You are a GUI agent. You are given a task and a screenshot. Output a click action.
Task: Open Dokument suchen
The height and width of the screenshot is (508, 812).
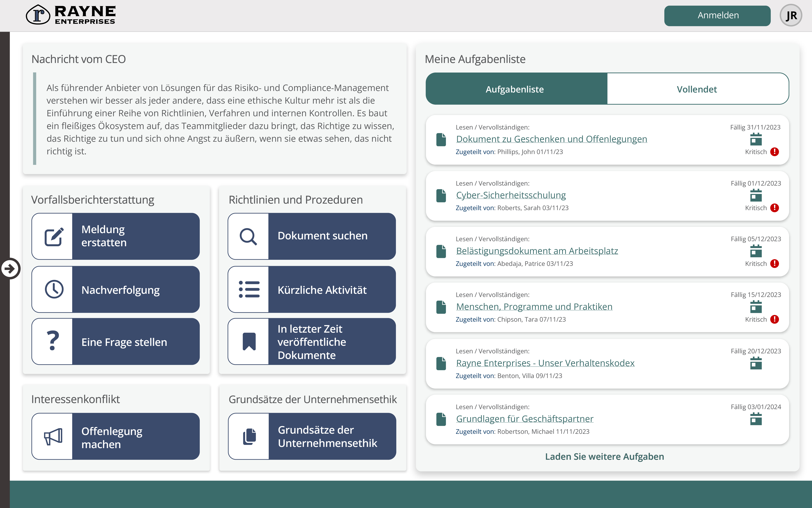311,236
